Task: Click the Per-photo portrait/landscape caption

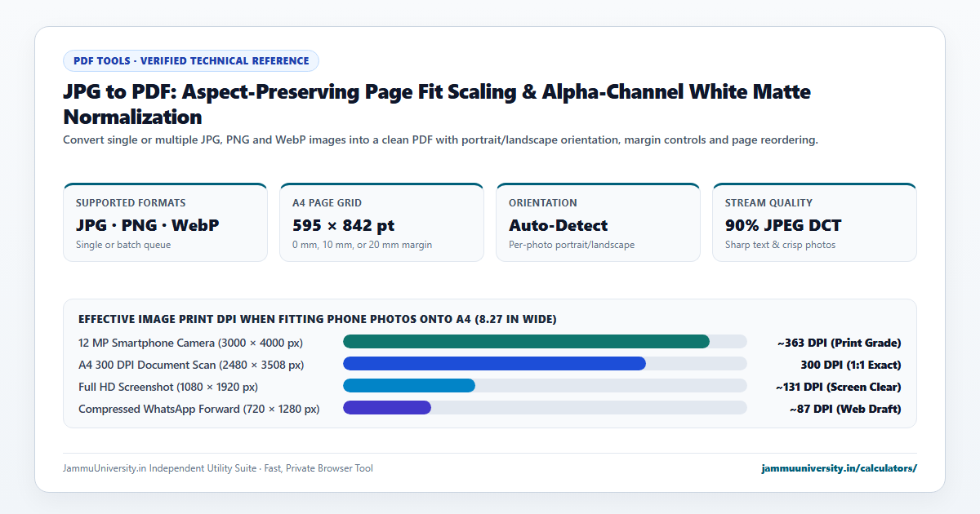Action: [x=572, y=245]
